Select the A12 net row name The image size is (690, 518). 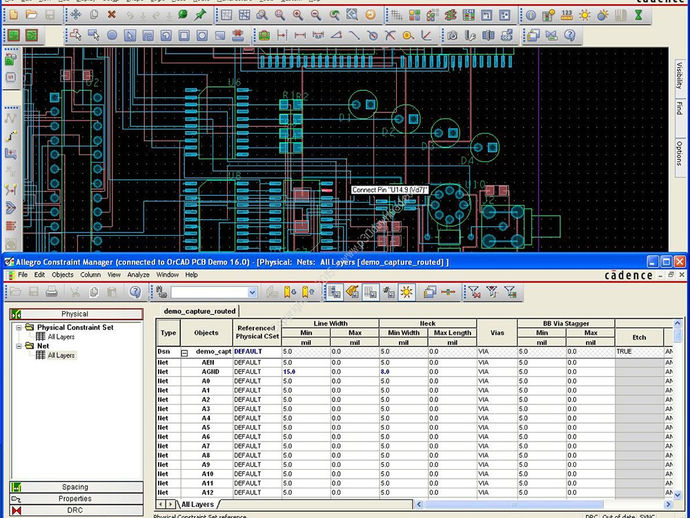207,492
